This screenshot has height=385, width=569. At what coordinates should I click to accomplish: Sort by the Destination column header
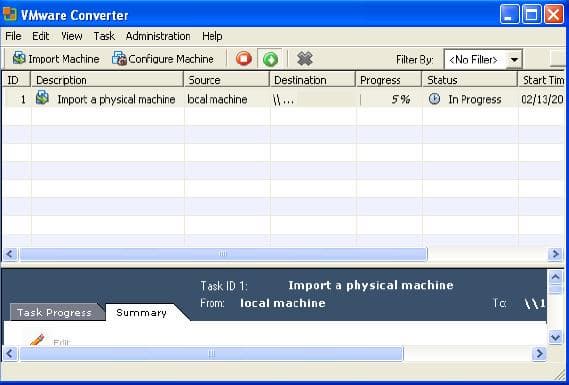point(312,80)
